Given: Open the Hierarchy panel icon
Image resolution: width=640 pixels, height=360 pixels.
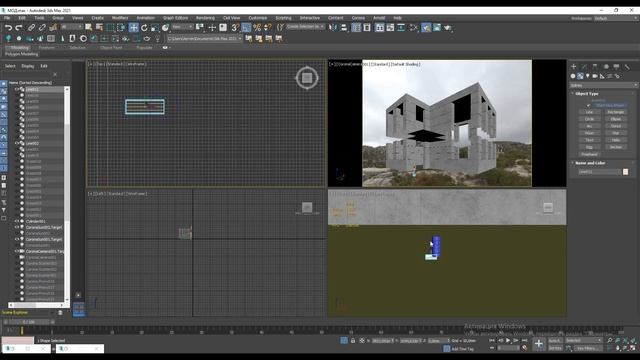Looking at the screenshot, I should click(x=595, y=67).
